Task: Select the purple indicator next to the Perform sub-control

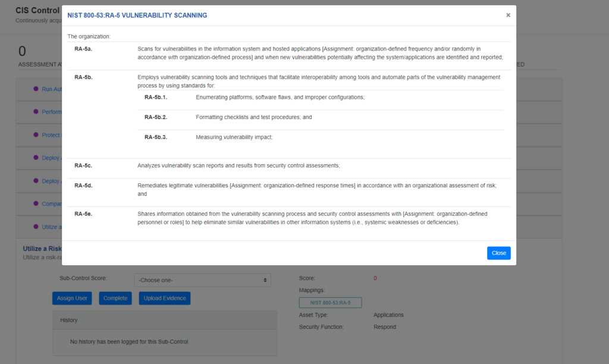Action: click(36, 112)
